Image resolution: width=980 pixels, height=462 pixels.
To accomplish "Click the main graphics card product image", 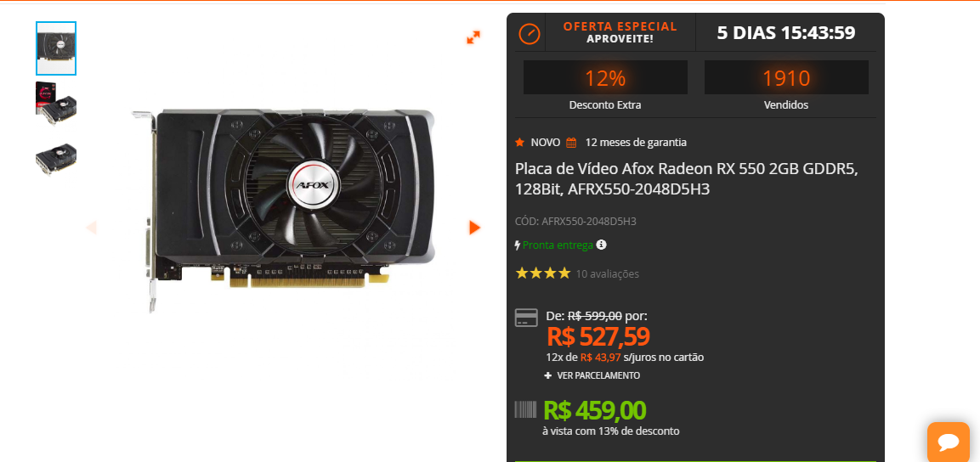I will click(283, 211).
